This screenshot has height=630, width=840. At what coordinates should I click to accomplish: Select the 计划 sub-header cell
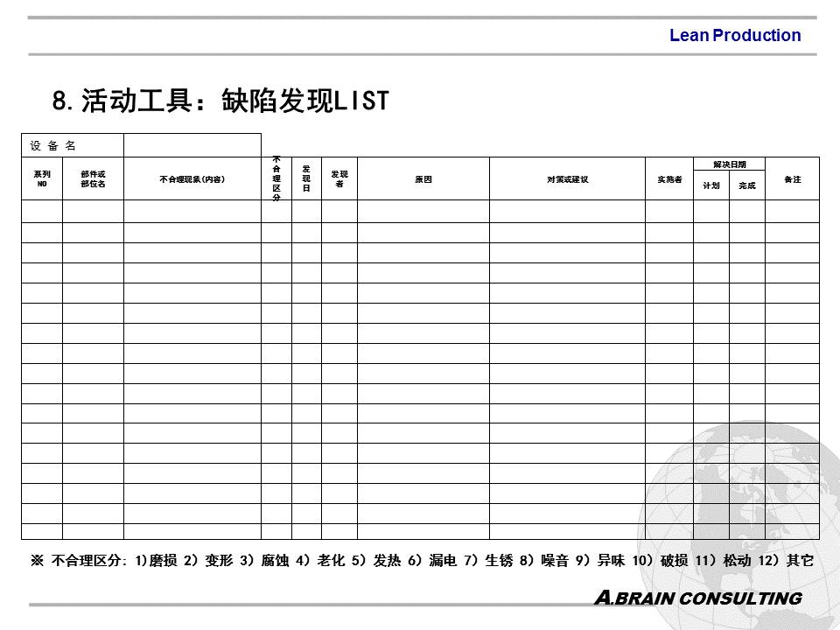(711, 185)
